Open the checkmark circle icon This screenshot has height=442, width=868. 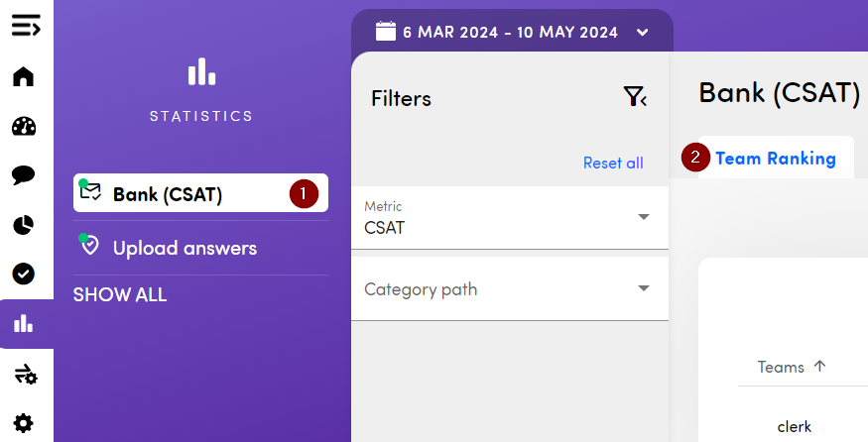click(24, 274)
